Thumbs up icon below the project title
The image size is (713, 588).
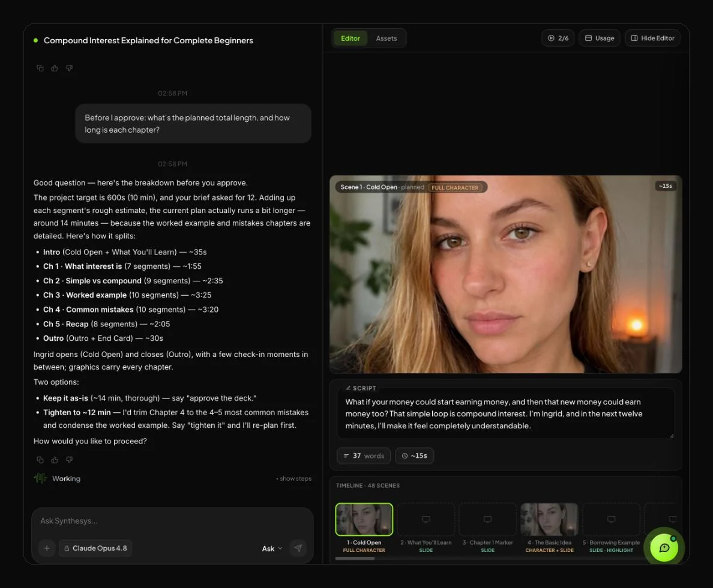click(x=55, y=68)
